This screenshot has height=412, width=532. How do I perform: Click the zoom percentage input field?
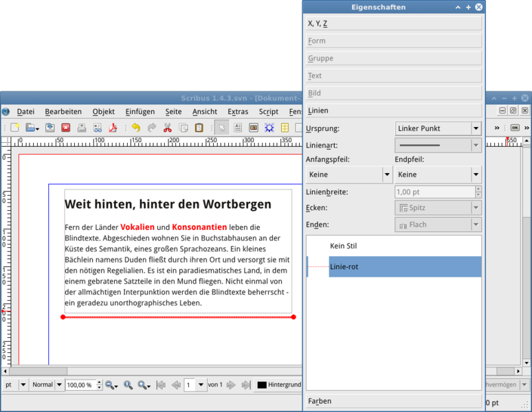click(x=80, y=385)
